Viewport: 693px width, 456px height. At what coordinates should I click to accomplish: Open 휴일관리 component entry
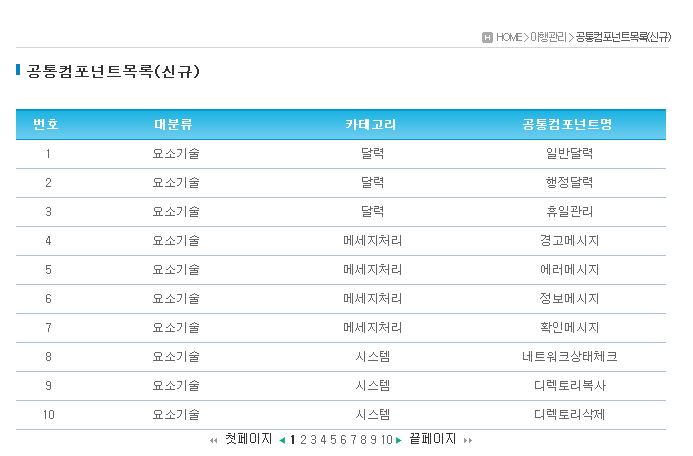click(x=568, y=212)
